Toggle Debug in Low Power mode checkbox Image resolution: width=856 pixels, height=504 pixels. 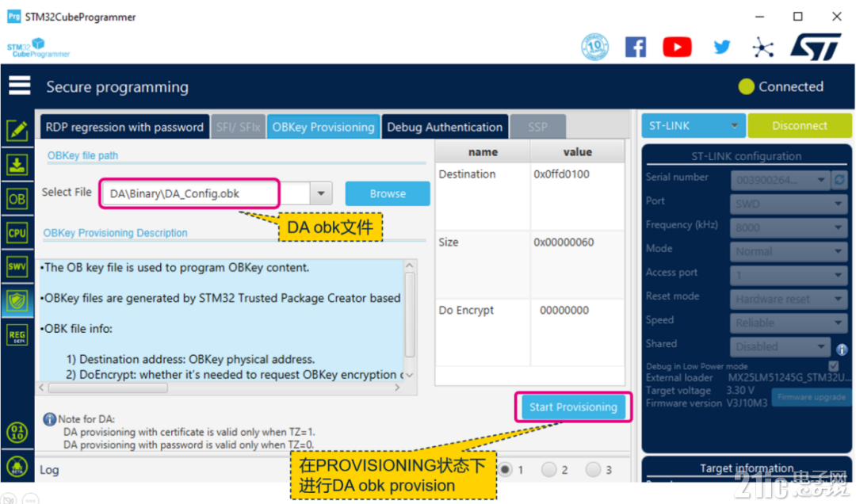point(833,366)
